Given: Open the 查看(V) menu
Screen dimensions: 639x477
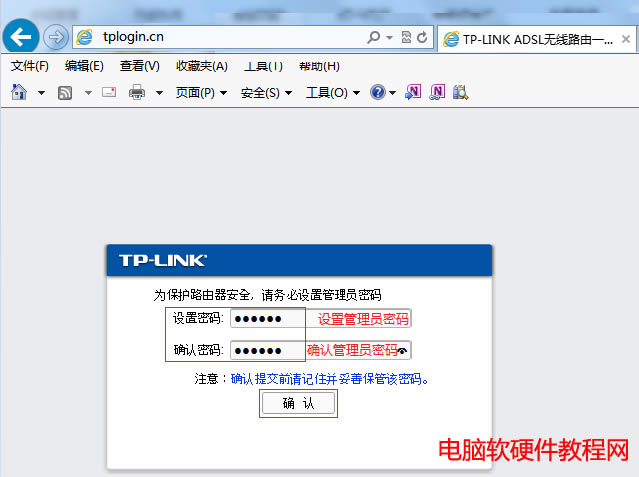Looking at the screenshot, I should point(139,66).
